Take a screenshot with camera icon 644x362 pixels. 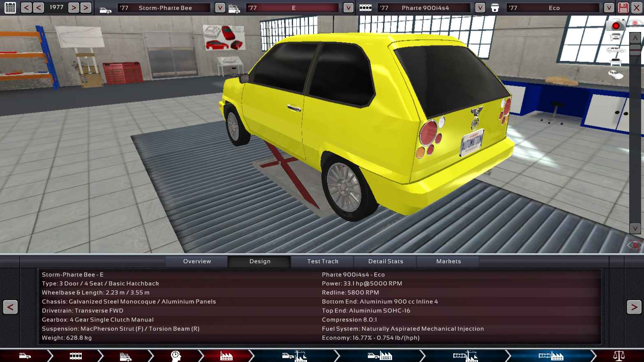(x=616, y=25)
